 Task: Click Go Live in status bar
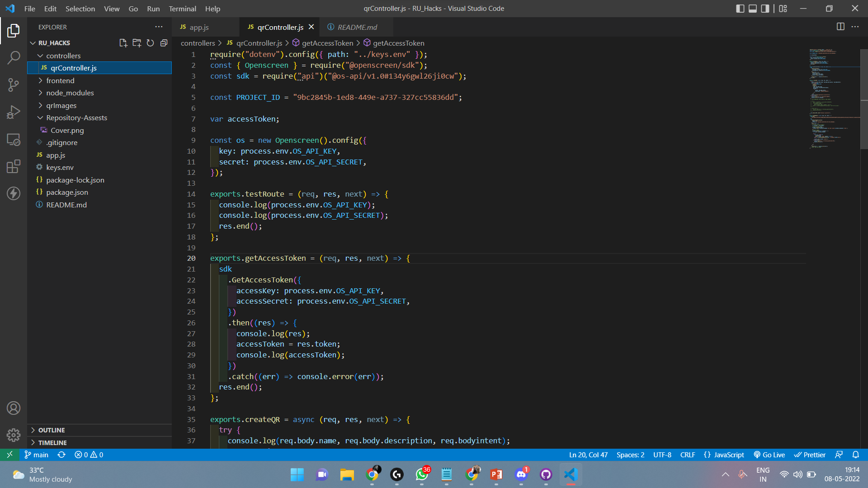tap(769, 455)
